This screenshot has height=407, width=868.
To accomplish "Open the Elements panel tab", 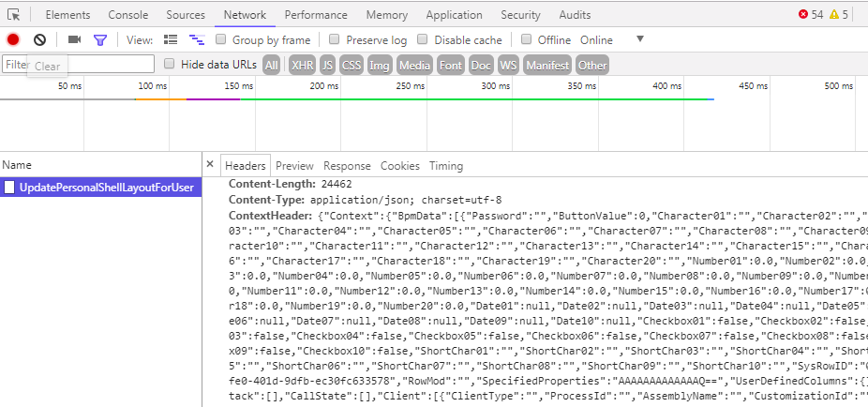I will coord(67,15).
